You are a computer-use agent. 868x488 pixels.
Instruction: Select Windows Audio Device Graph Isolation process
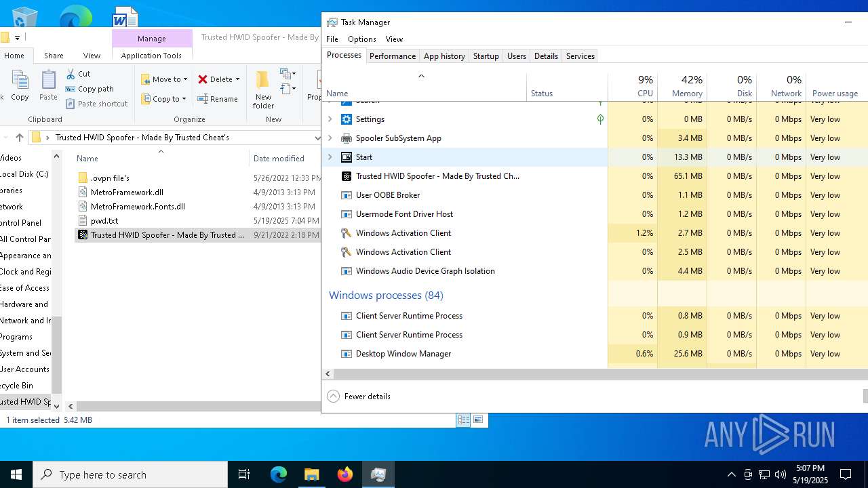(x=465, y=271)
